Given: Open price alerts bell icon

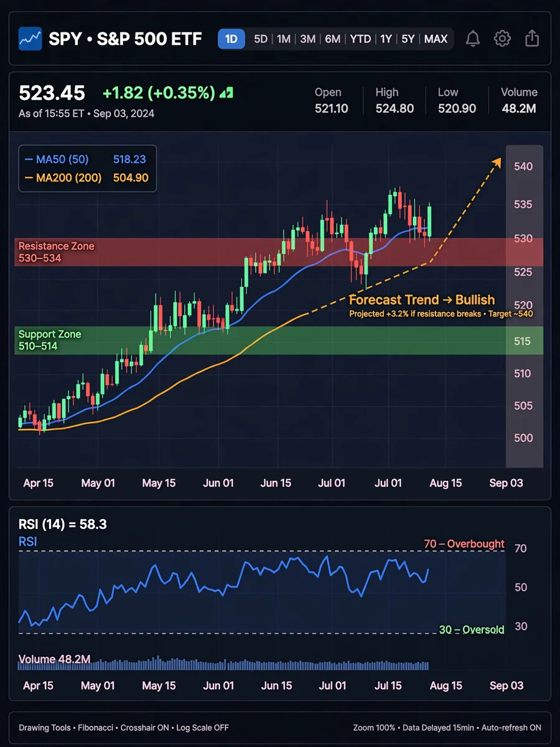Looking at the screenshot, I should point(473,39).
